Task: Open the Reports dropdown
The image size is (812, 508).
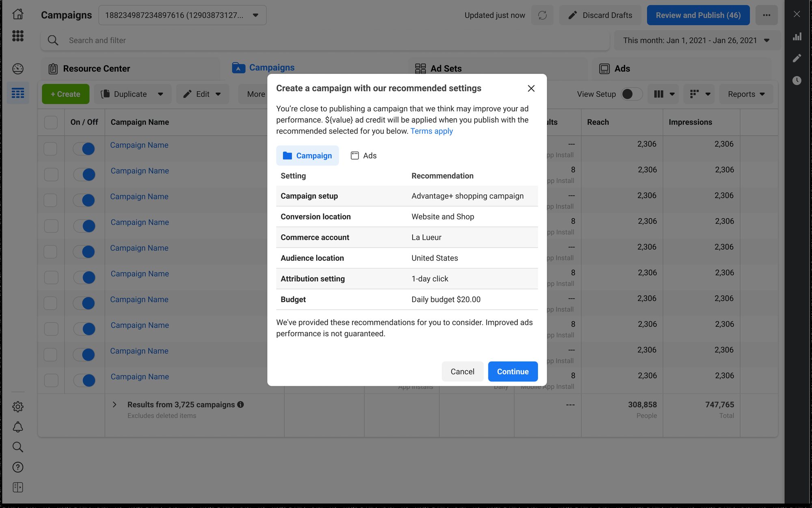Action: (x=746, y=94)
